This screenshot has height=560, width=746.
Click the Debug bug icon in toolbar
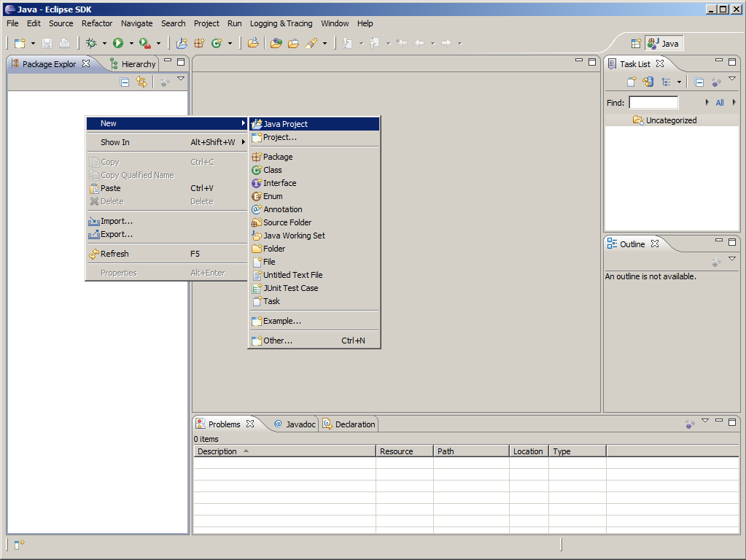click(91, 44)
